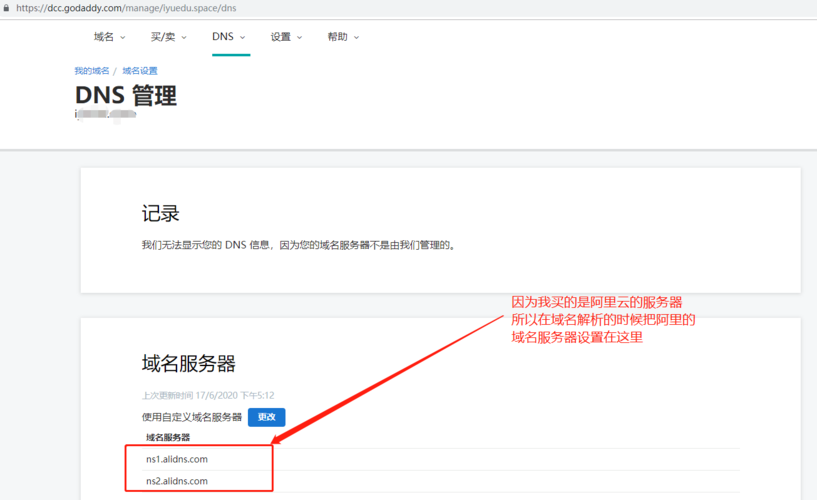Select the ns2.alidns.com nameserver row
The image size is (817, 500).
tap(440, 481)
